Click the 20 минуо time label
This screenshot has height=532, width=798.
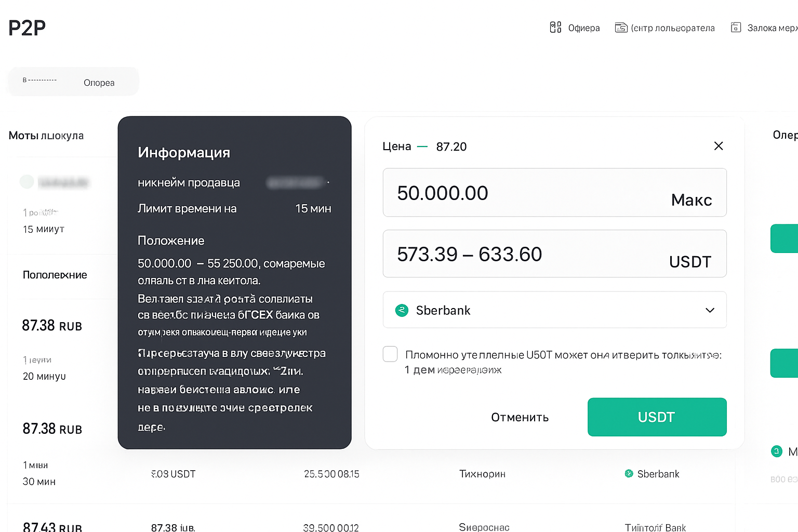[x=44, y=376]
